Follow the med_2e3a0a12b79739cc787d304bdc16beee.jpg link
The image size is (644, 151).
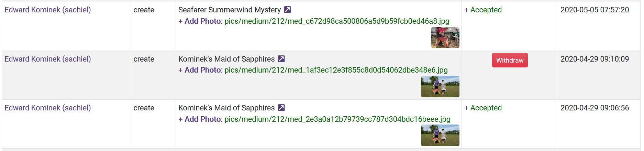pos(337,119)
